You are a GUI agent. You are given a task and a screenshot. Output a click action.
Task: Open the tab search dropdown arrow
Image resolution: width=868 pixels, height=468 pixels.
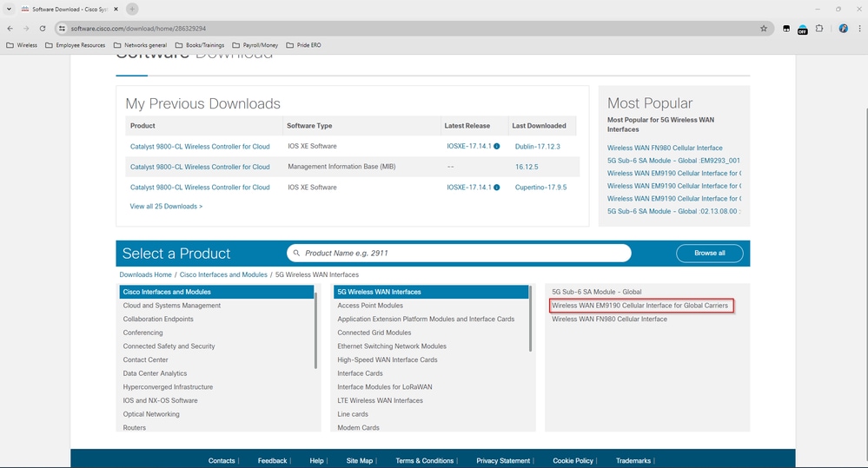pyautogui.click(x=9, y=9)
